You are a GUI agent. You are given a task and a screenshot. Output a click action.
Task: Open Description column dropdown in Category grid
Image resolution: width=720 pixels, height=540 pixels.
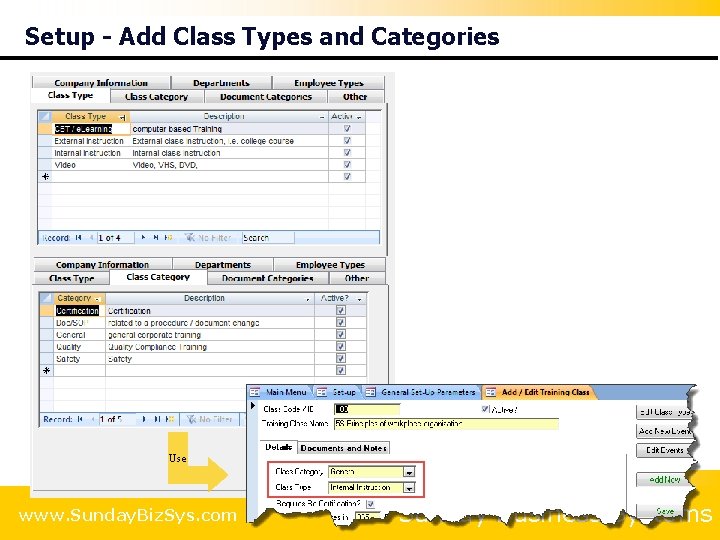point(308,299)
